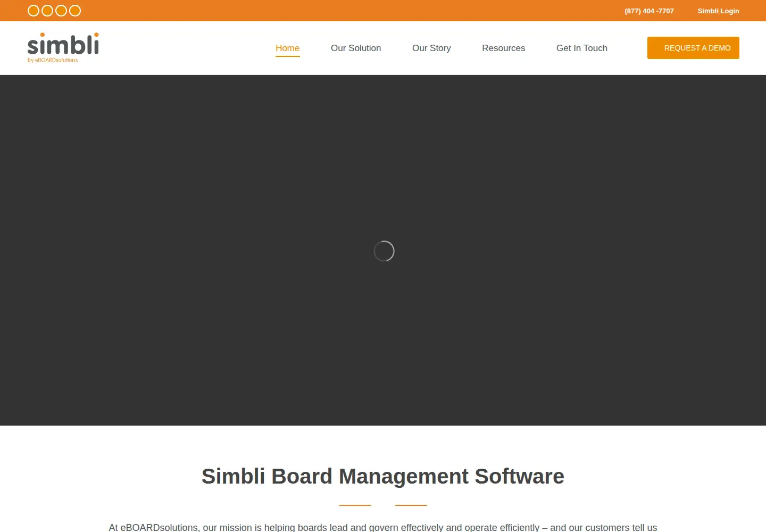Call the (877) 404-7707 phone link
Viewport: 766px width, 532px height.
649,11
